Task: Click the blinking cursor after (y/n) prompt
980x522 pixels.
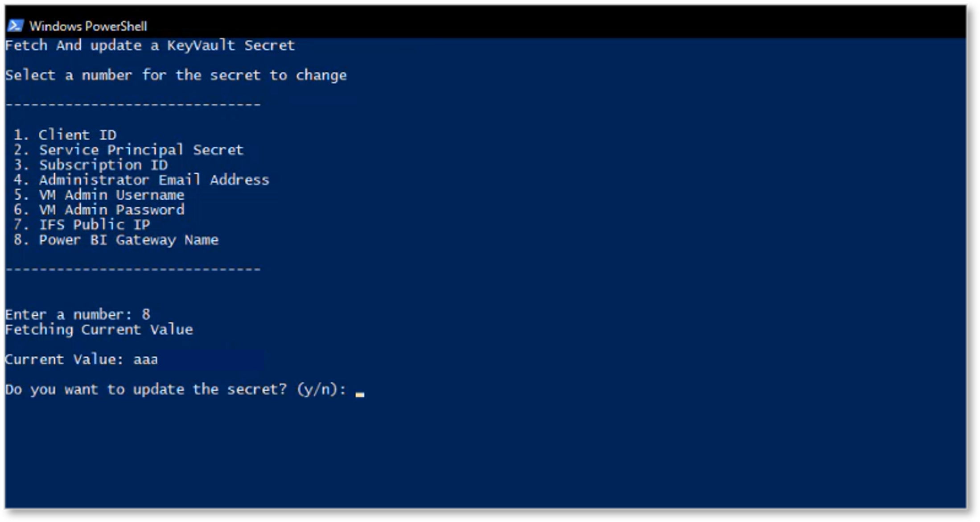Action: (360, 394)
